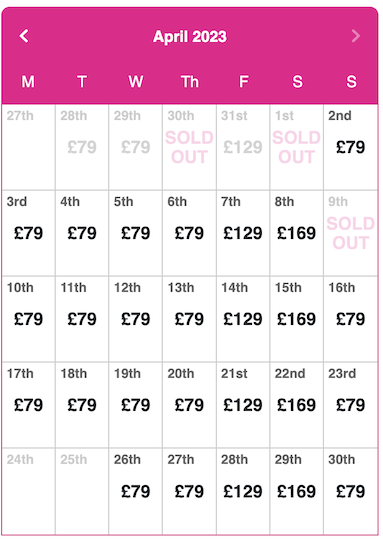Viewport: 383px width, 540px height.
Task: Pick the 20th at £79
Action: coord(189,405)
